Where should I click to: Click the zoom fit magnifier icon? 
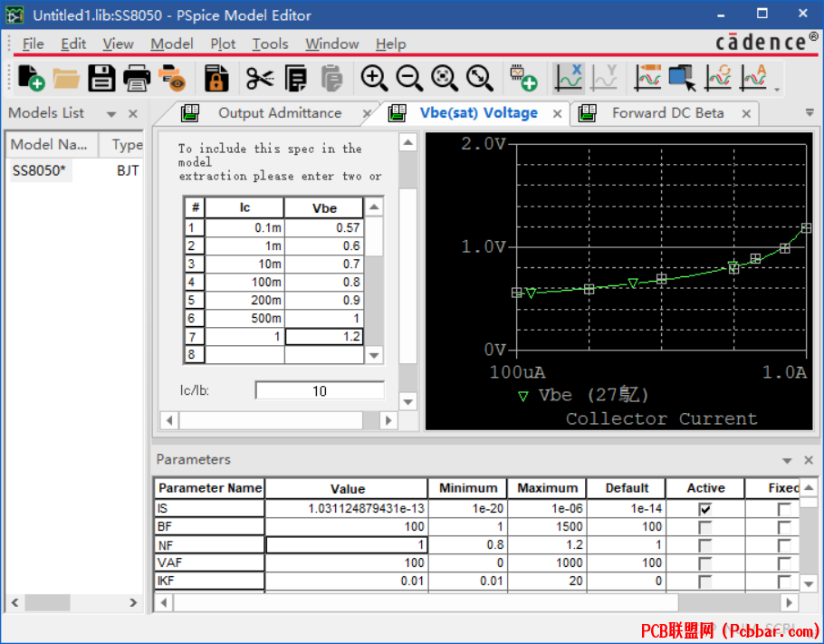click(x=480, y=78)
